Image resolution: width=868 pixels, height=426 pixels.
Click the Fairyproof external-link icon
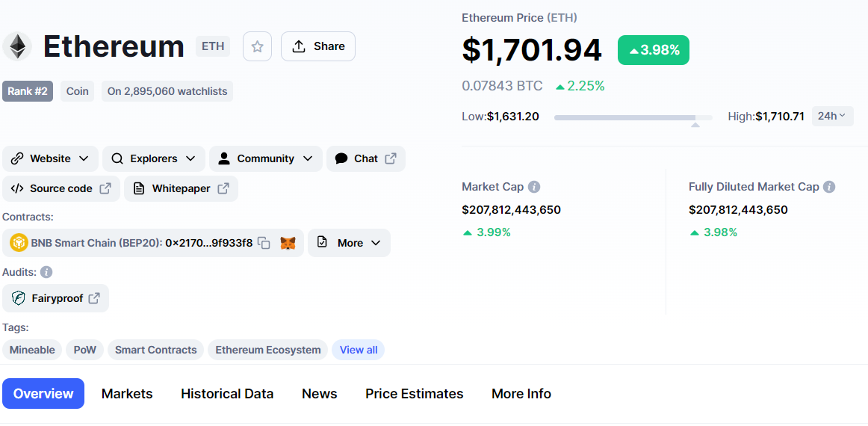coord(95,298)
